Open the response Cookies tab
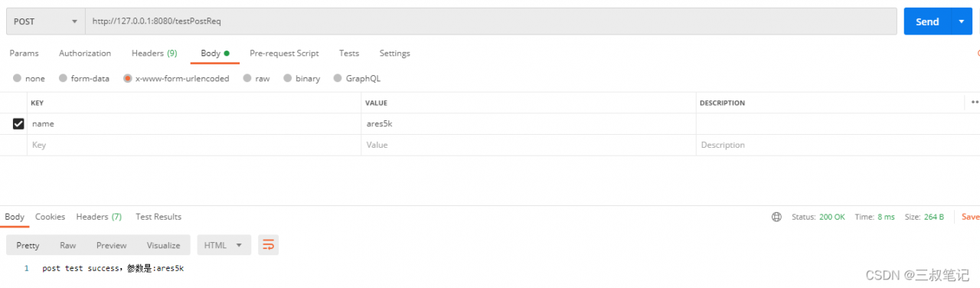This screenshot has width=980, height=288. pos(50,217)
